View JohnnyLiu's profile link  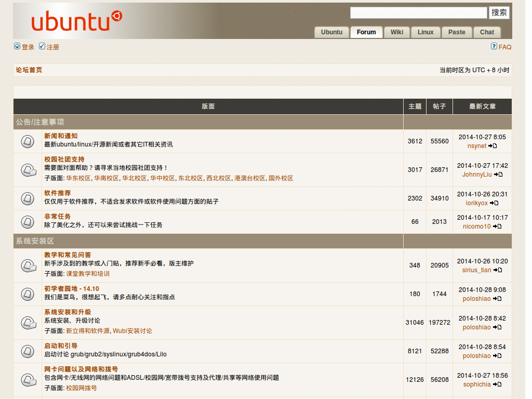click(477, 175)
